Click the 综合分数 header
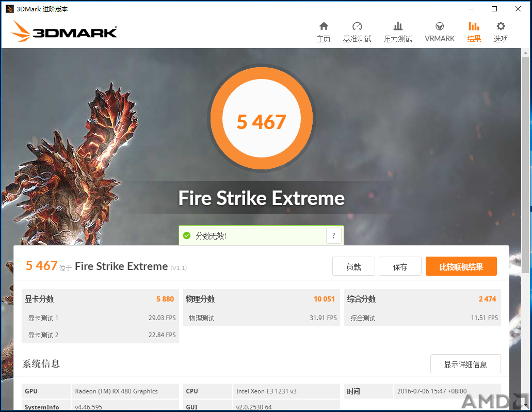The image size is (532, 412). pos(361,299)
